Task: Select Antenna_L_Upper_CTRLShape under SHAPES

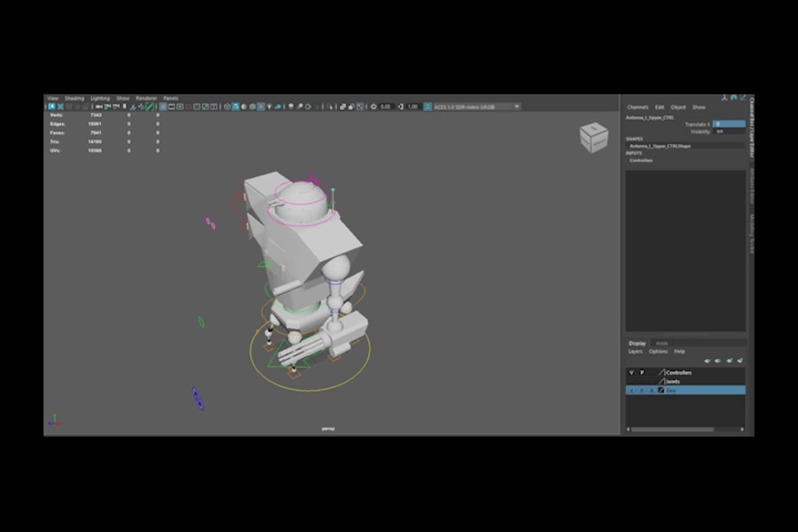Action: pyautogui.click(x=660, y=146)
